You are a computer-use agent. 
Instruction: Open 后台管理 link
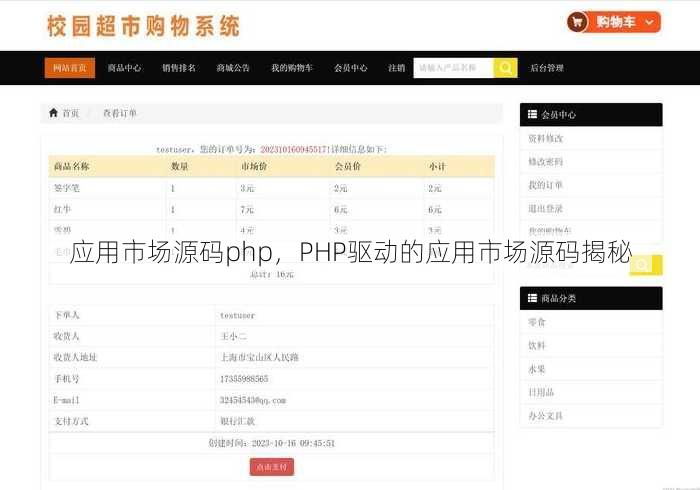(547, 68)
